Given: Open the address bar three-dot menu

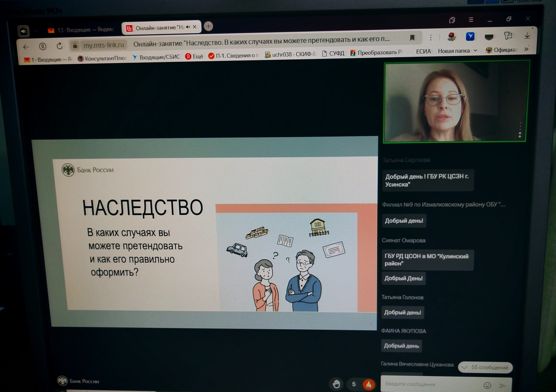Looking at the screenshot, I should (430, 38).
